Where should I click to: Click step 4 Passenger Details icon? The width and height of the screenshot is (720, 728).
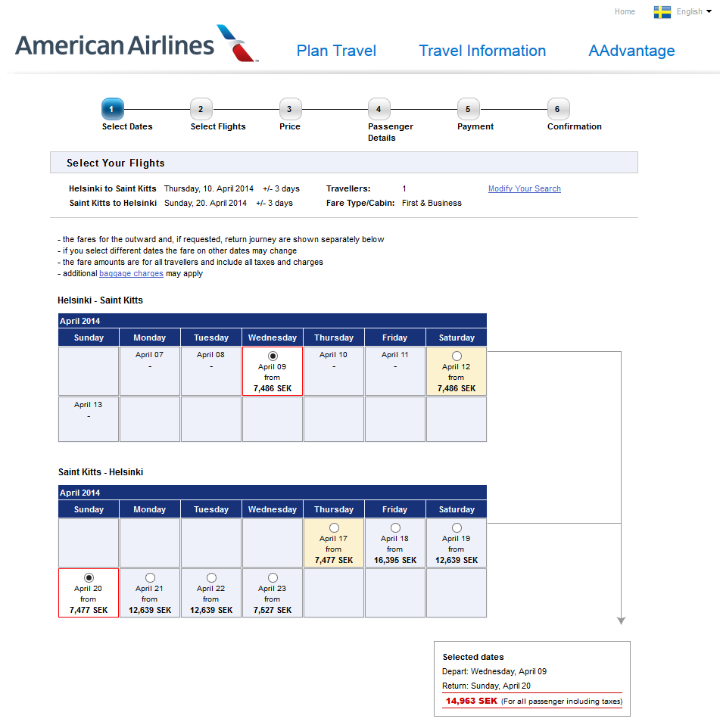pyautogui.click(x=379, y=109)
